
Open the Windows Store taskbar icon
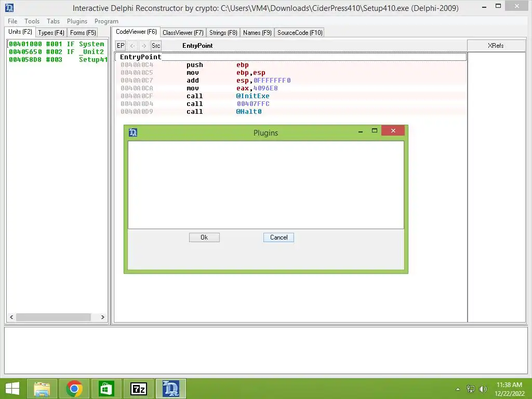tap(106, 389)
